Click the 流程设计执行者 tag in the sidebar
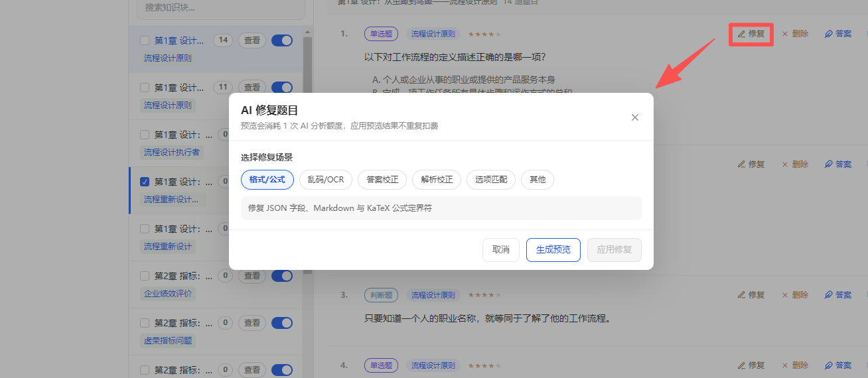The image size is (868, 378). [x=172, y=152]
